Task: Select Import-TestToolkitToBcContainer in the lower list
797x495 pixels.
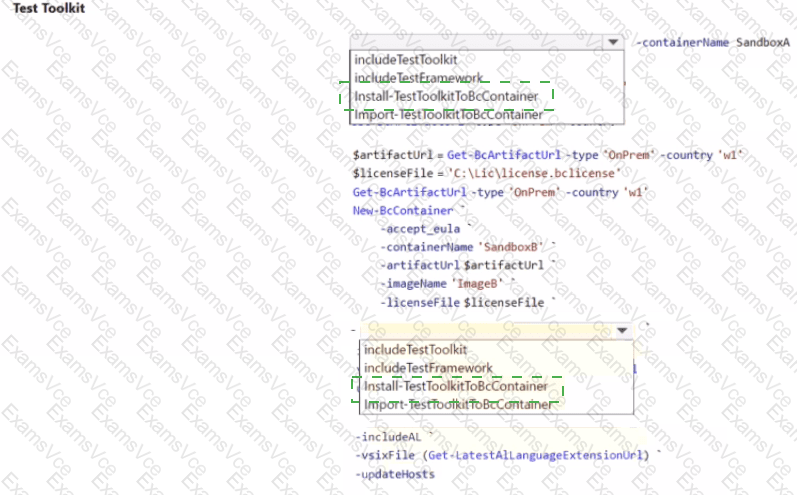Action: [x=458, y=404]
